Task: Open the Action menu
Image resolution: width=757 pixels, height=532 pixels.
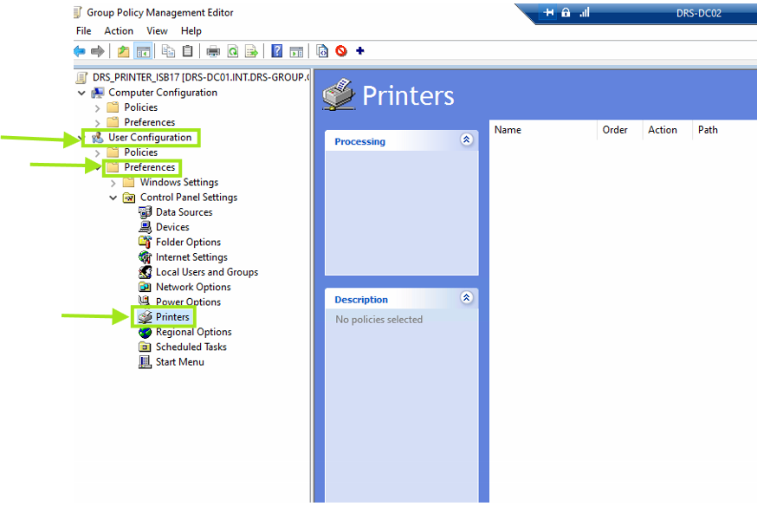Action: click(119, 31)
